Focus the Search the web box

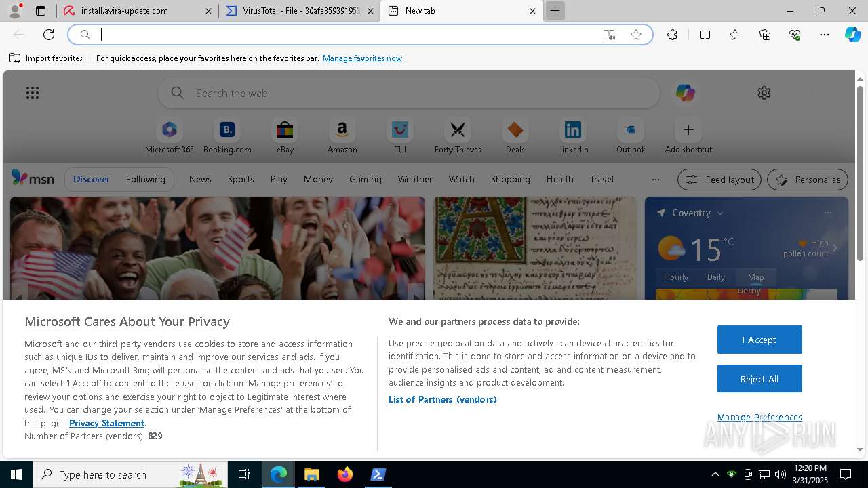[x=409, y=93]
